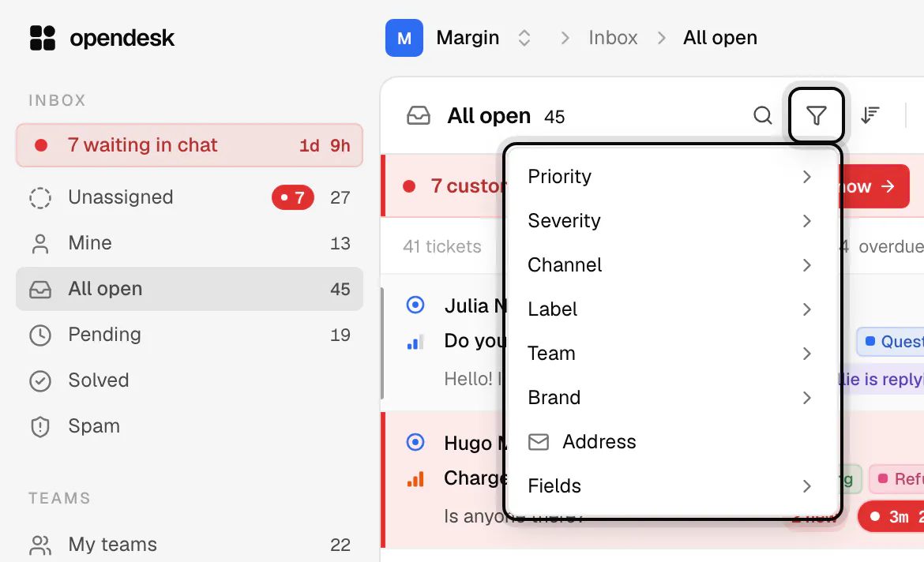Click the Spam shield icon

coord(40,426)
